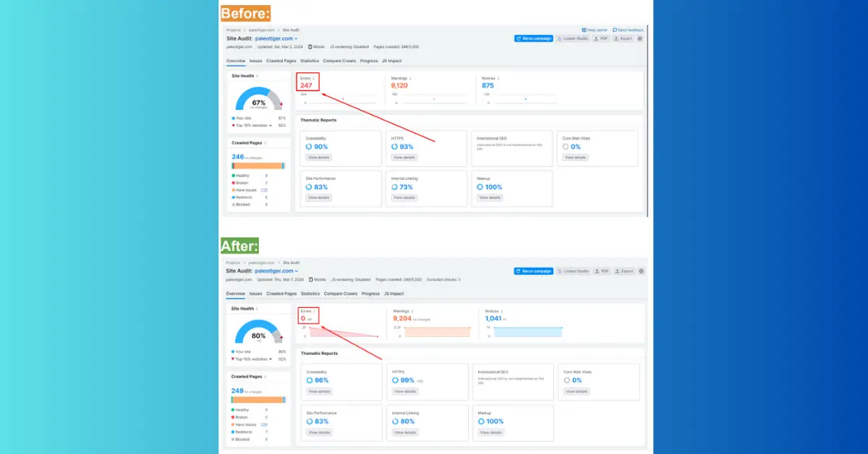This screenshot has height=454, width=868.
Task: Open Looker Studio in After audit header
Action: pos(574,271)
